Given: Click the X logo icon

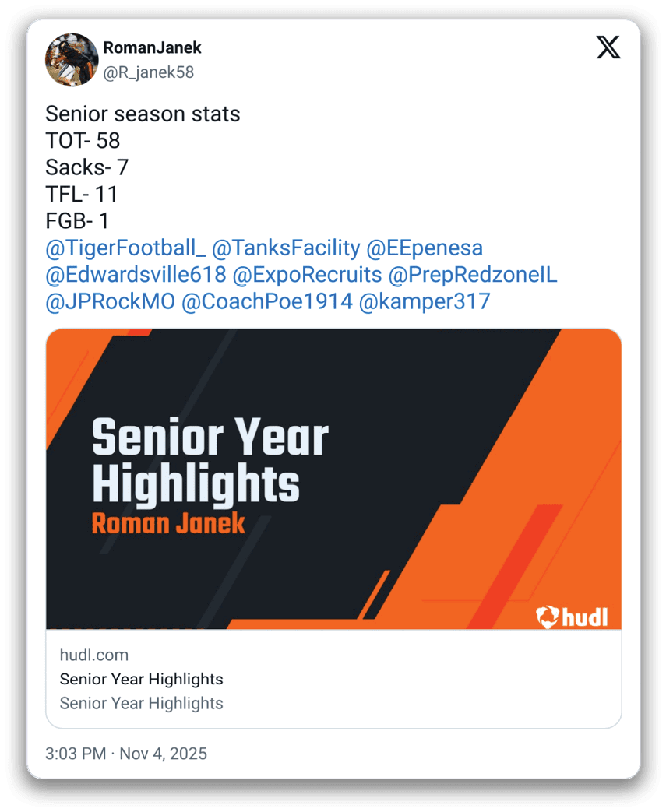Looking at the screenshot, I should click(608, 47).
